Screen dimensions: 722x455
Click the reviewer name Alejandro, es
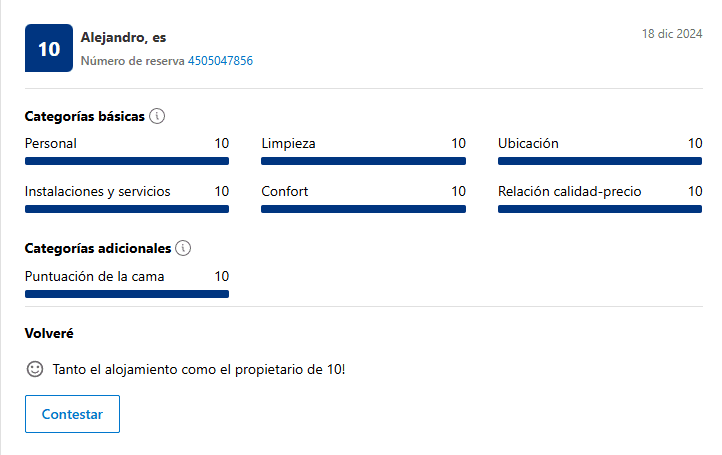click(x=123, y=38)
